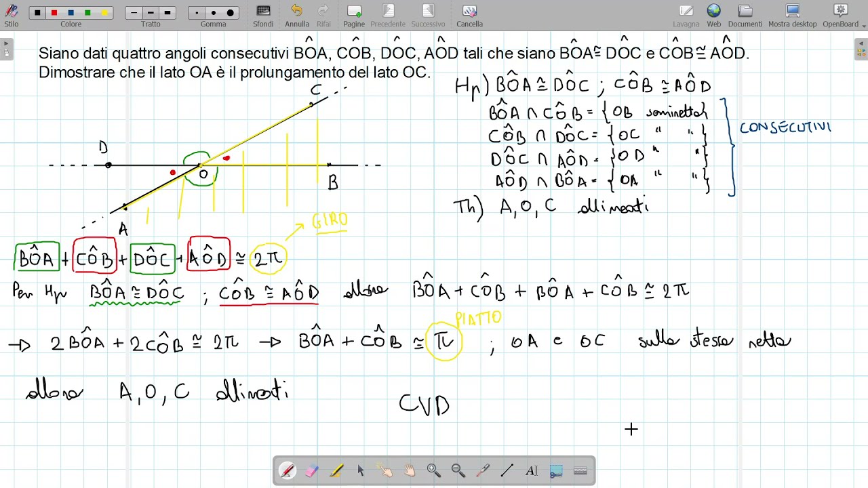The width and height of the screenshot is (868, 488).
Task: Select the small eraser size
Action: 197,13
